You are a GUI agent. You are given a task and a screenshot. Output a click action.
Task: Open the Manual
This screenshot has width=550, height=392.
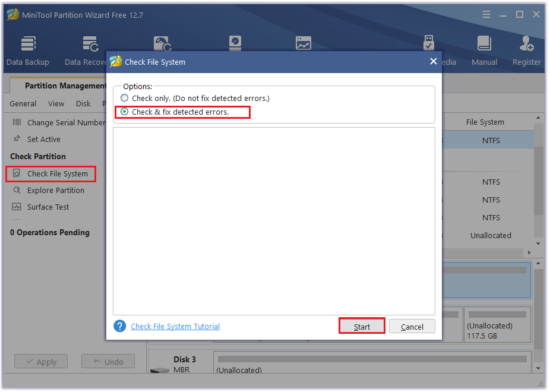(x=485, y=50)
